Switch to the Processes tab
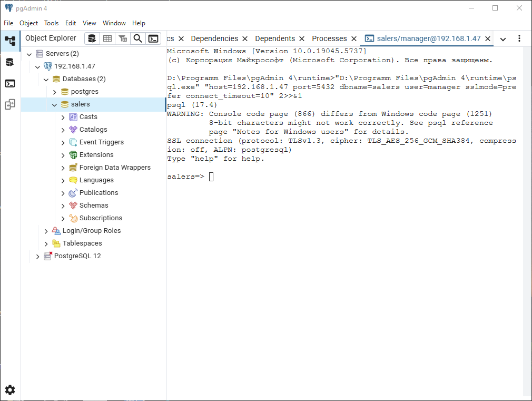 click(329, 38)
